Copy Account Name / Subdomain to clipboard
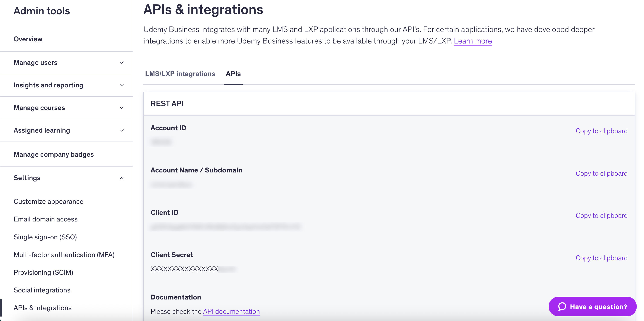 coord(601,173)
